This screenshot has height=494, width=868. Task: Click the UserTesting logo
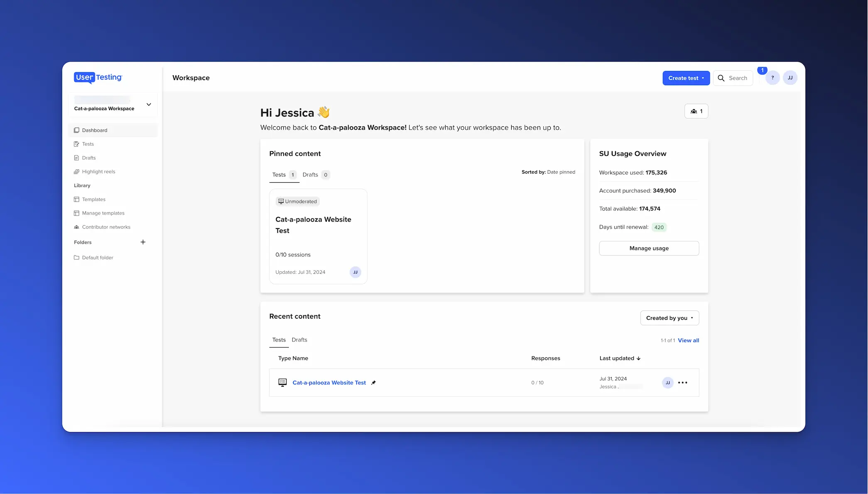click(x=98, y=78)
